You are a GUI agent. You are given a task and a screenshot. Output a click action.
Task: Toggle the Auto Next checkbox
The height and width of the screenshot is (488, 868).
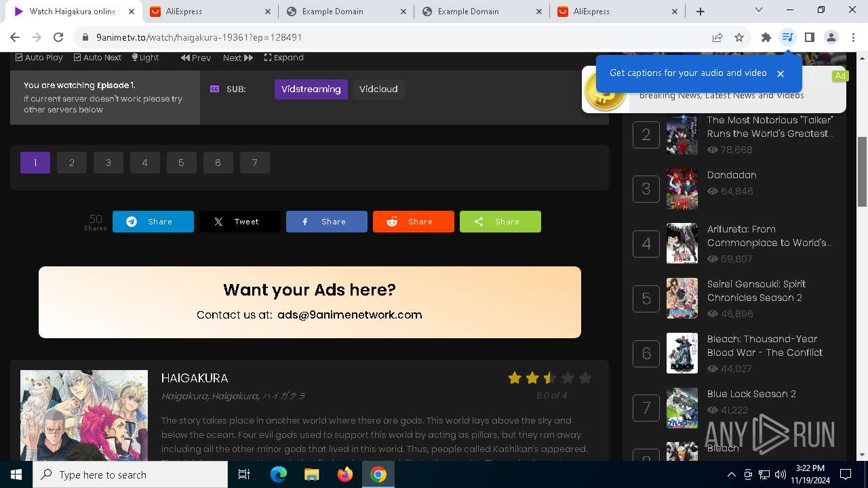point(98,58)
